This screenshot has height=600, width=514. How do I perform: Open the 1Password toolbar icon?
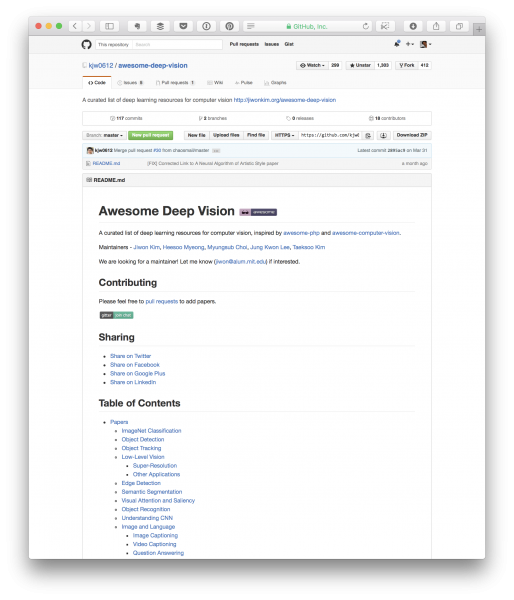tap(206, 26)
